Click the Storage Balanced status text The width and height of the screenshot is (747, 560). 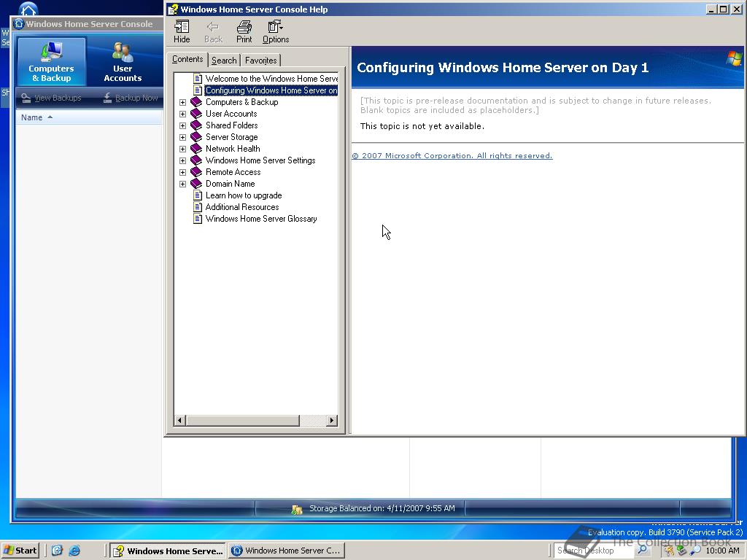(382, 508)
